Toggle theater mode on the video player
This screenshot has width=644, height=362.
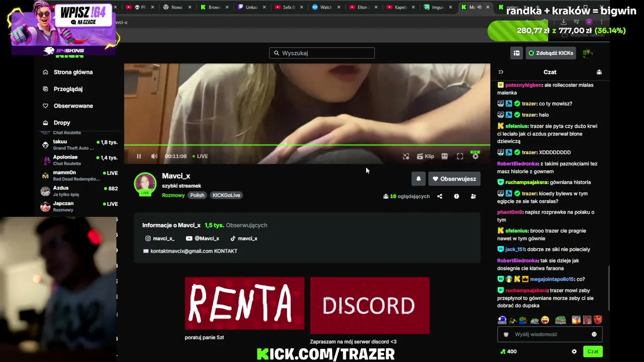point(444,156)
